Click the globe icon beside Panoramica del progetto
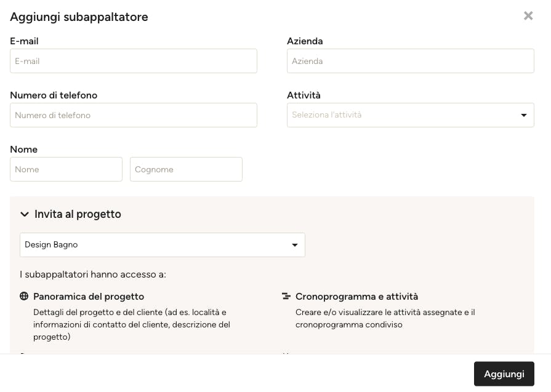The image size is (551, 392). point(24,296)
